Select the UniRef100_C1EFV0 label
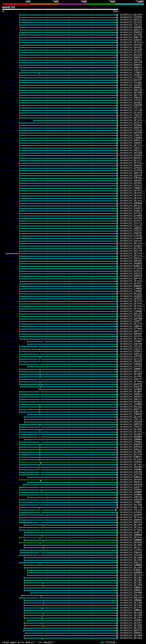 tap(131, 70)
